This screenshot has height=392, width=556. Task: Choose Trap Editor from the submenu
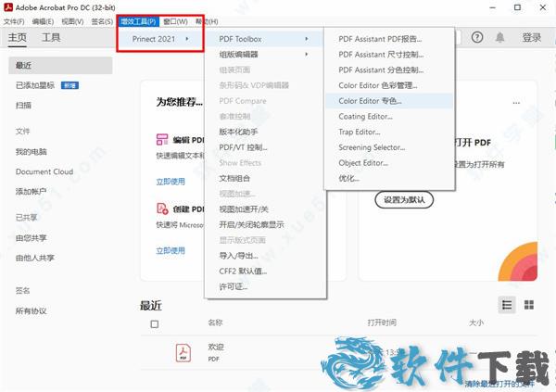point(360,132)
